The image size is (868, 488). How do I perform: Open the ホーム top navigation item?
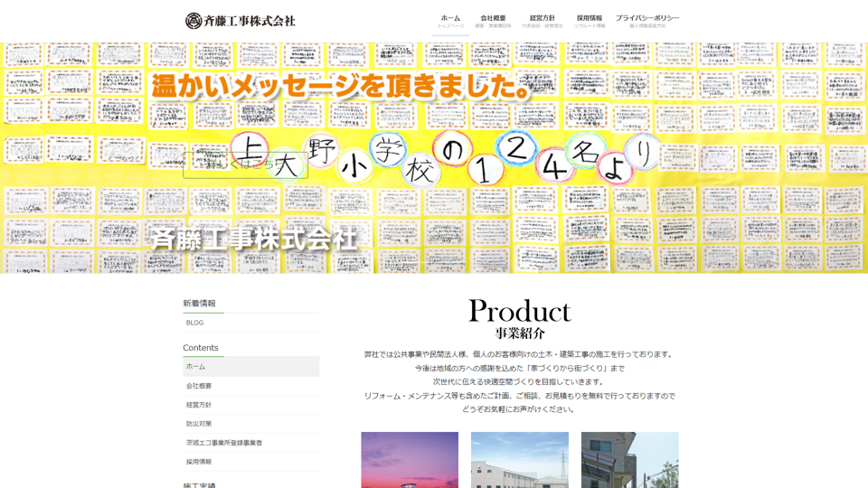(450, 21)
